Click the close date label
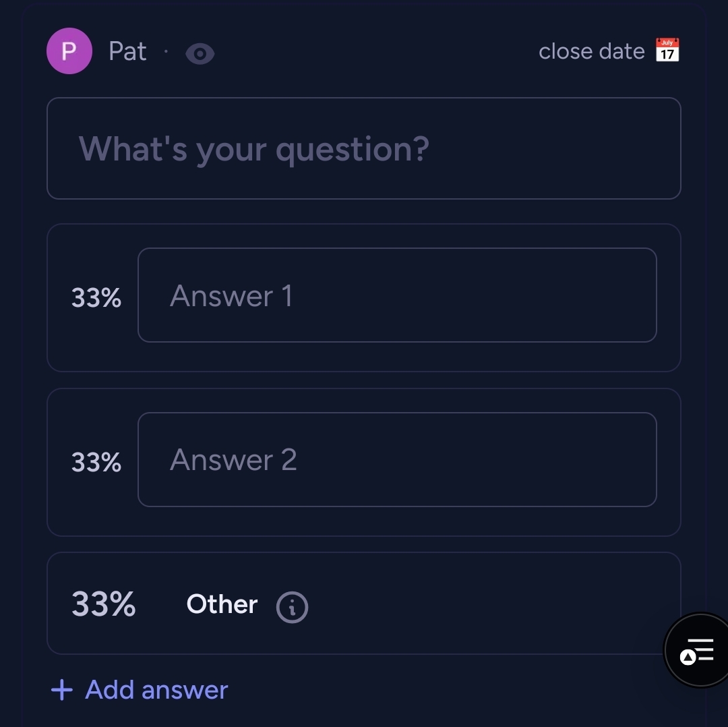 [591, 51]
